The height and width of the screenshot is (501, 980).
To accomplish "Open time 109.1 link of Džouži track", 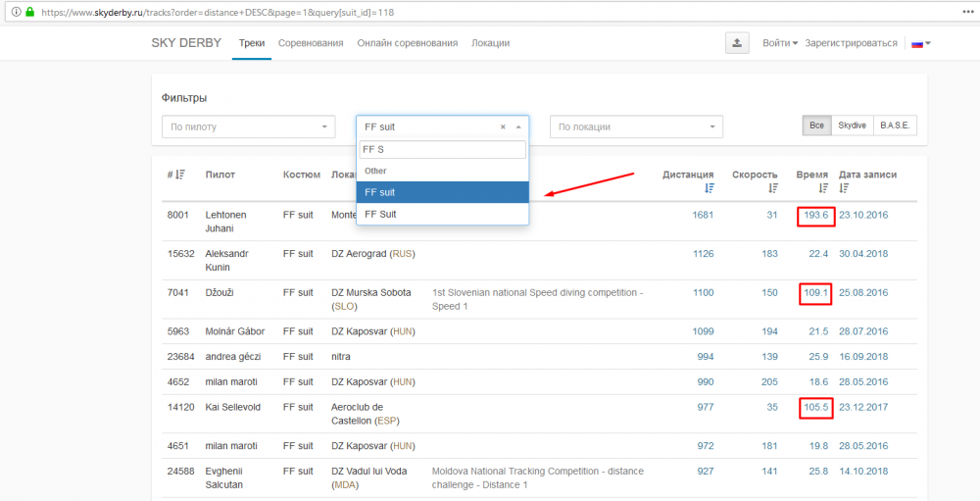I will [x=815, y=292].
